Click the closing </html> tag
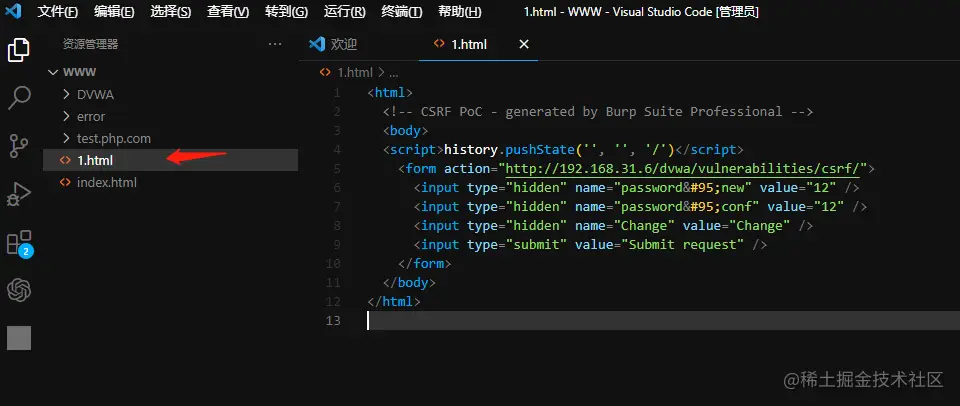960x406 pixels. (x=394, y=301)
